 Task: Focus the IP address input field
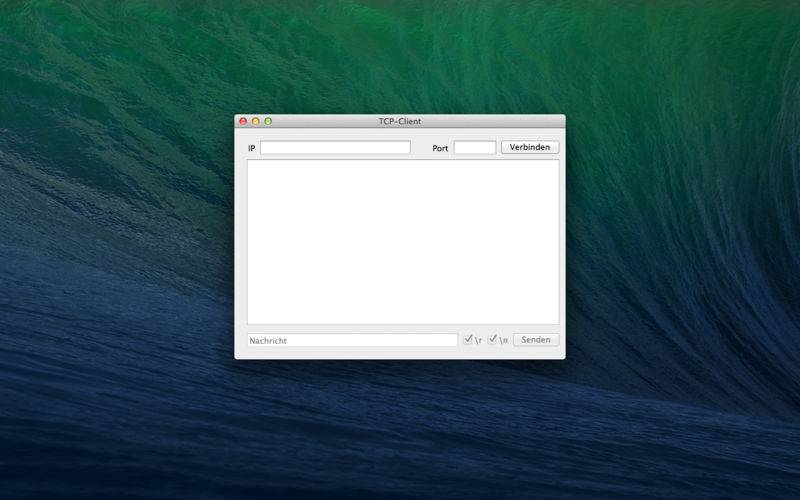[x=335, y=147]
